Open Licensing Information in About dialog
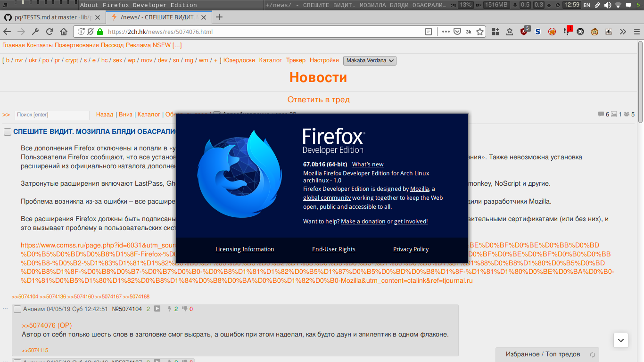The height and width of the screenshot is (362, 644). [245, 249]
